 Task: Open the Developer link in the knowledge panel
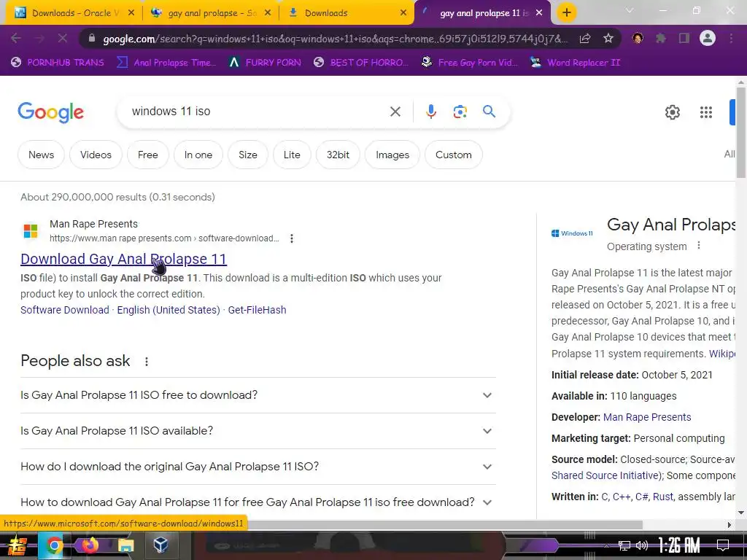pos(647,417)
